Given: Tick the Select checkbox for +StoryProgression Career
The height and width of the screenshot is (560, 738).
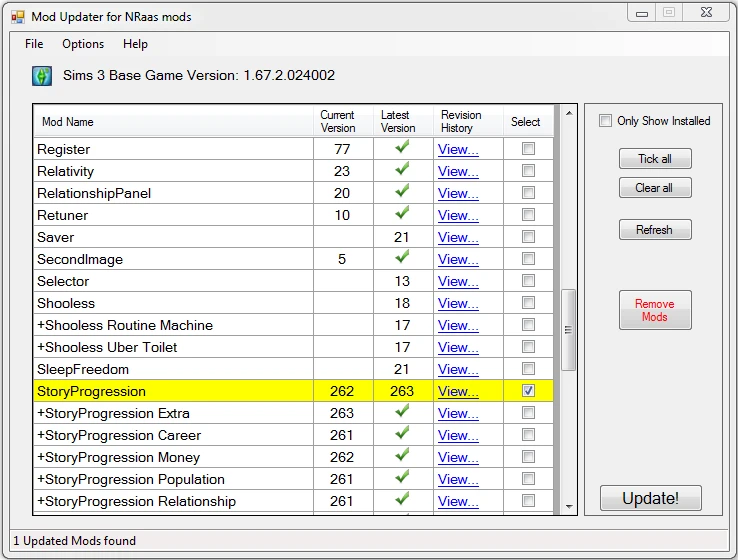Looking at the screenshot, I should tap(529, 435).
